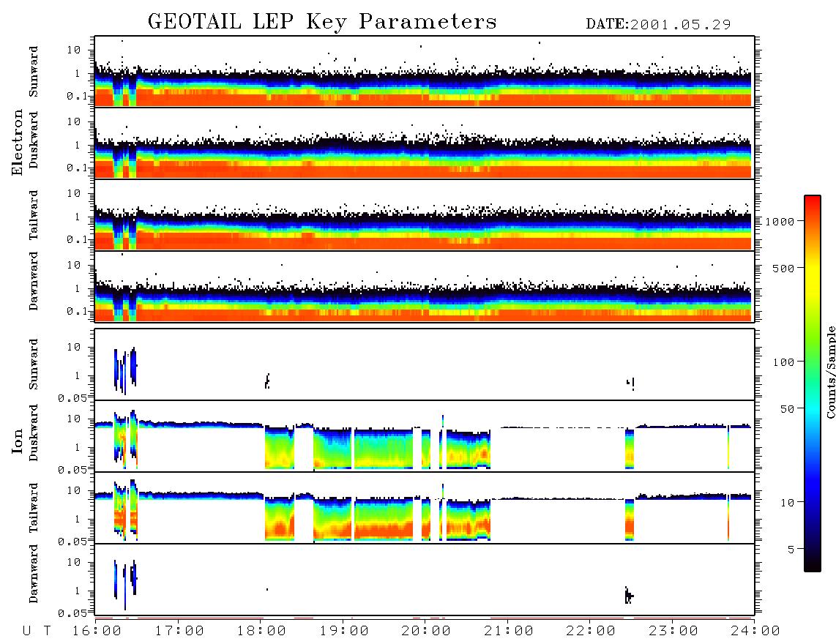Viewport: 836px width, 644px height.
Task: Select the Electron Duskward panel label
Action: pyautogui.click(x=34, y=141)
